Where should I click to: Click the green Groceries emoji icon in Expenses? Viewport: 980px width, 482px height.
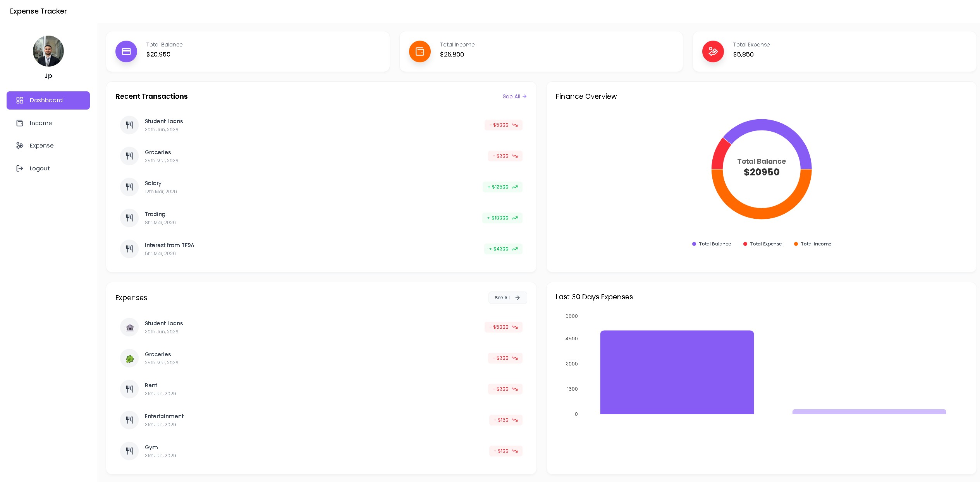pos(129,358)
